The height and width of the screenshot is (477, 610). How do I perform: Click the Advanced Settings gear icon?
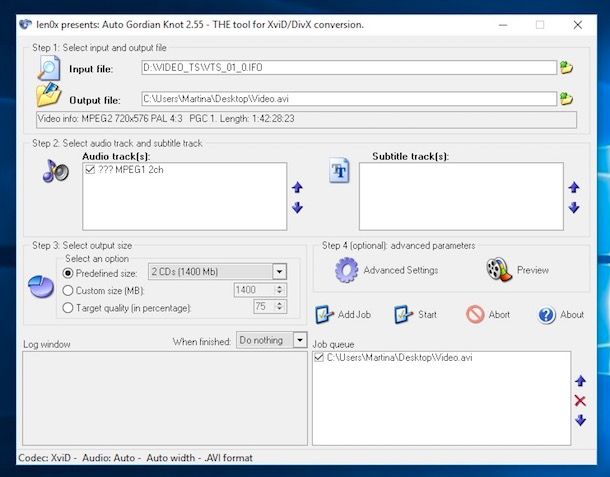[347, 270]
